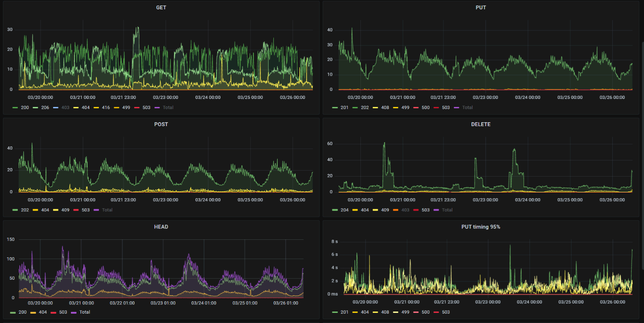The image size is (644, 323).
Task: Toggle the 200 series in HEAD legend
Action: [x=22, y=312]
